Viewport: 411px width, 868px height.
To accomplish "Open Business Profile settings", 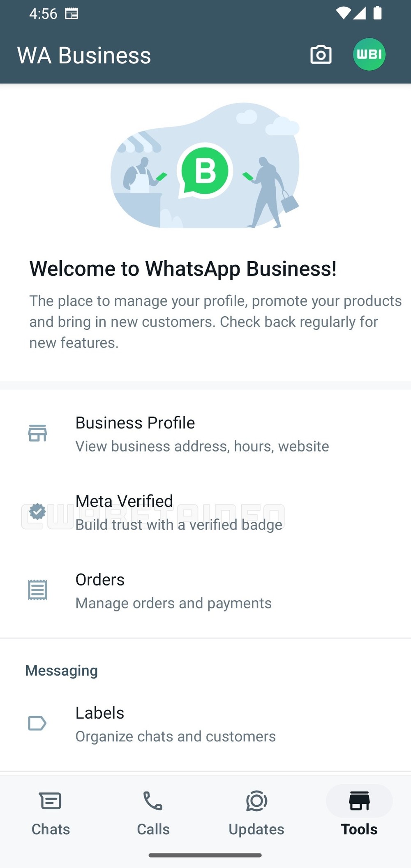I will [201, 434].
